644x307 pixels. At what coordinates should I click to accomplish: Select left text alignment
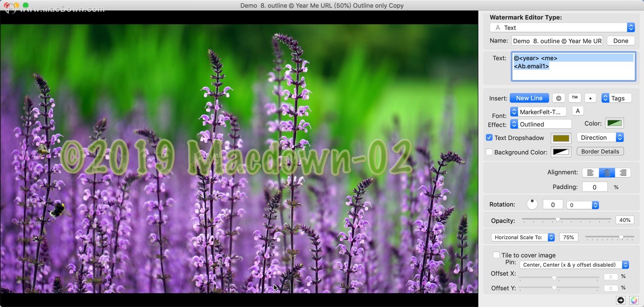click(x=591, y=173)
